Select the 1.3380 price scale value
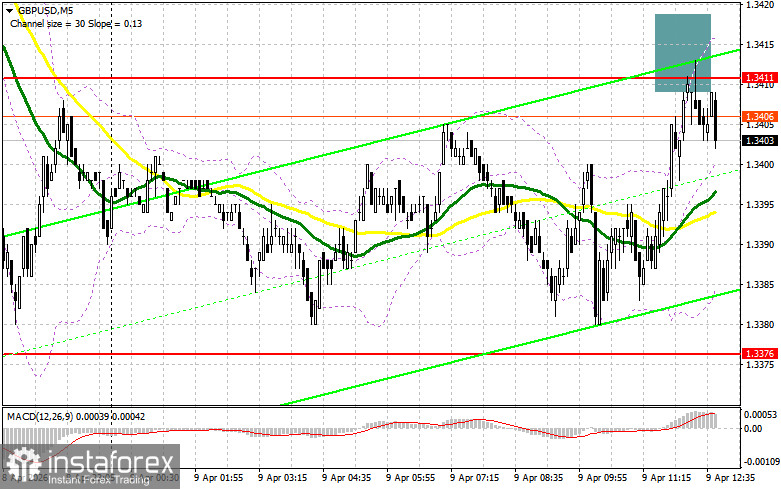Screen dimensions: 781x489 pos(760,325)
